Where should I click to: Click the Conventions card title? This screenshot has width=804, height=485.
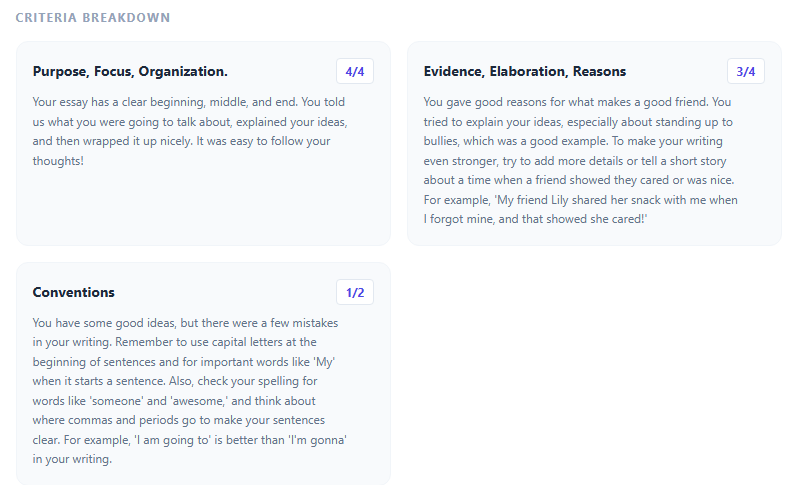point(74,292)
